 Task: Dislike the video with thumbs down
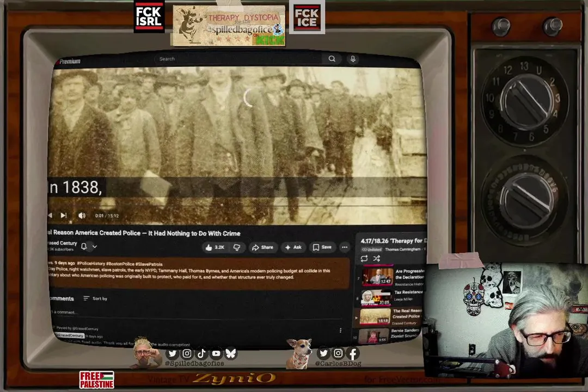click(x=237, y=247)
